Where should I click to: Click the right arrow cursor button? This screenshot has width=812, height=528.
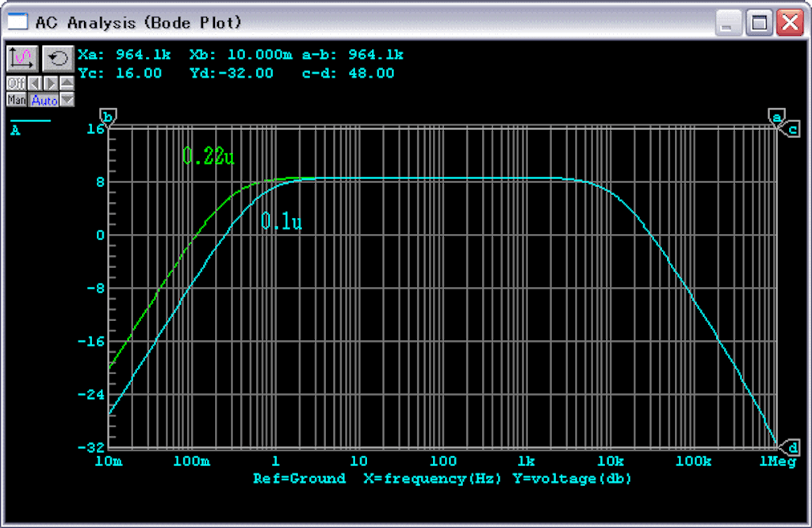click(x=51, y=83)
